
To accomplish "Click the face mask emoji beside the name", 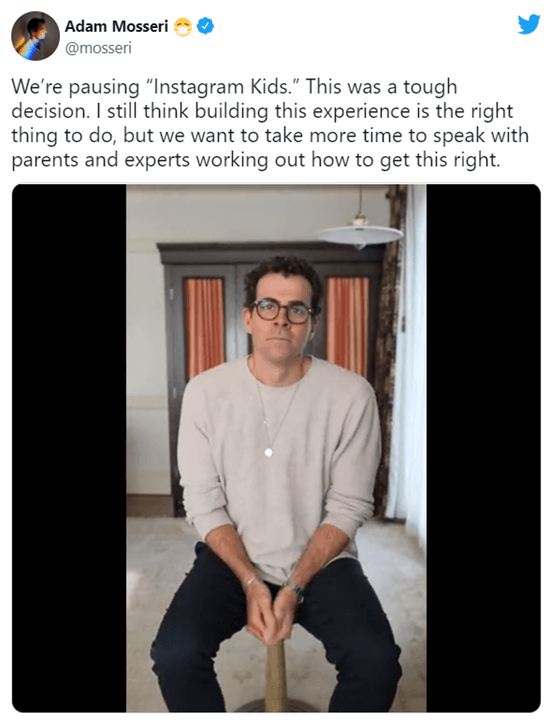I will 183,27.
